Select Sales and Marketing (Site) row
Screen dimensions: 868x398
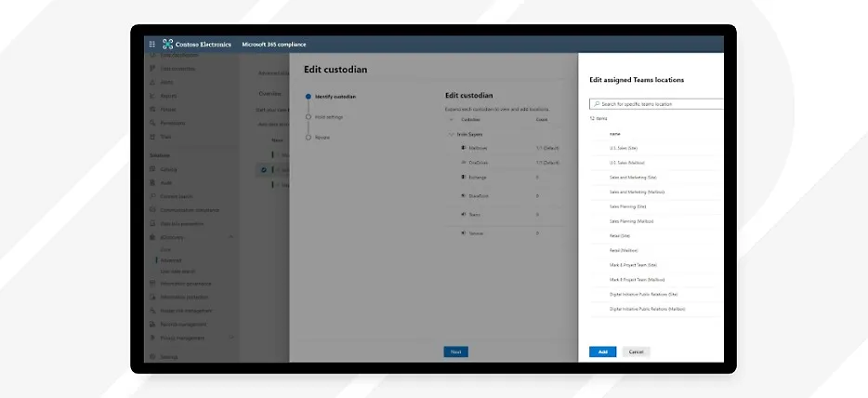656,177
